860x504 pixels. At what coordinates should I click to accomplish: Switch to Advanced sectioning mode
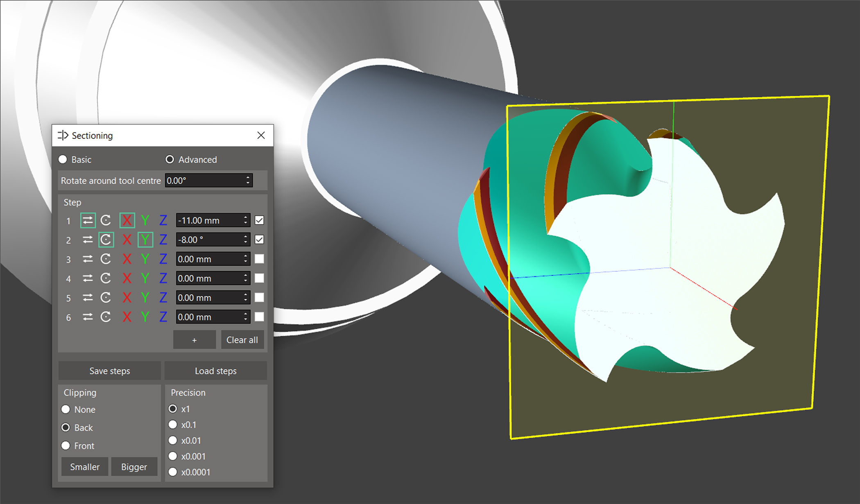pos(170,159)
